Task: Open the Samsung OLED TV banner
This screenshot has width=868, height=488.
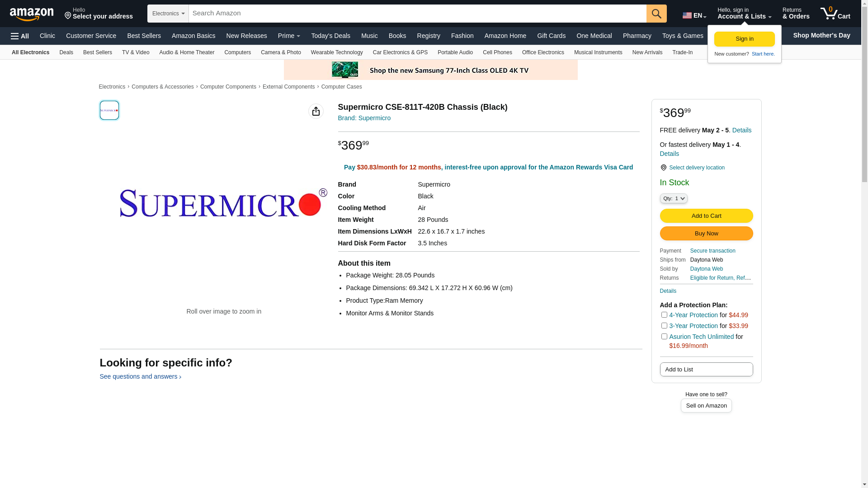Action: [x=430, y=70]
